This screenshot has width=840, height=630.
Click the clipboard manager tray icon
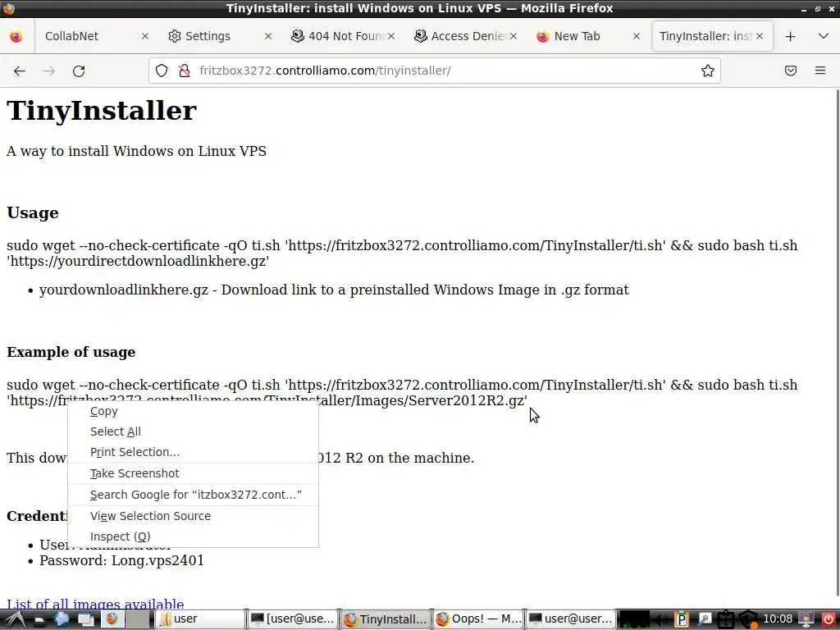tap(725, 619)
